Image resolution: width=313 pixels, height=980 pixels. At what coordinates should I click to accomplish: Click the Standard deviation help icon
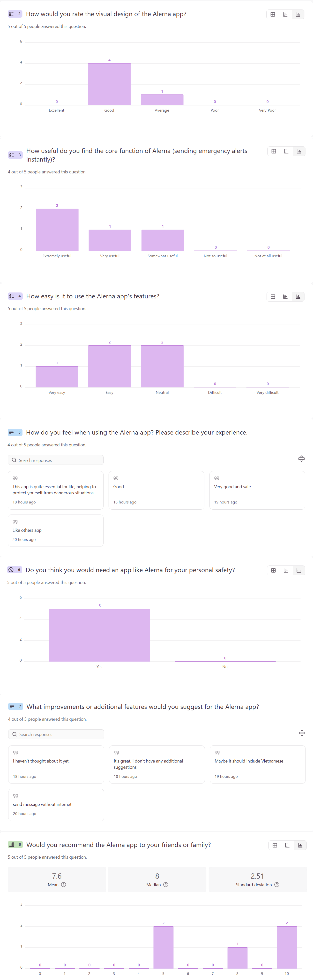[277, 885]
